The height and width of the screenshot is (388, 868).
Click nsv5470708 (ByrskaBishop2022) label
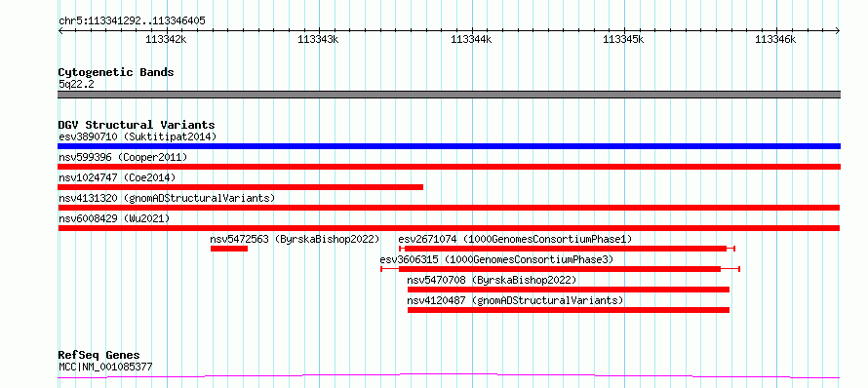(x=492, y=280)
